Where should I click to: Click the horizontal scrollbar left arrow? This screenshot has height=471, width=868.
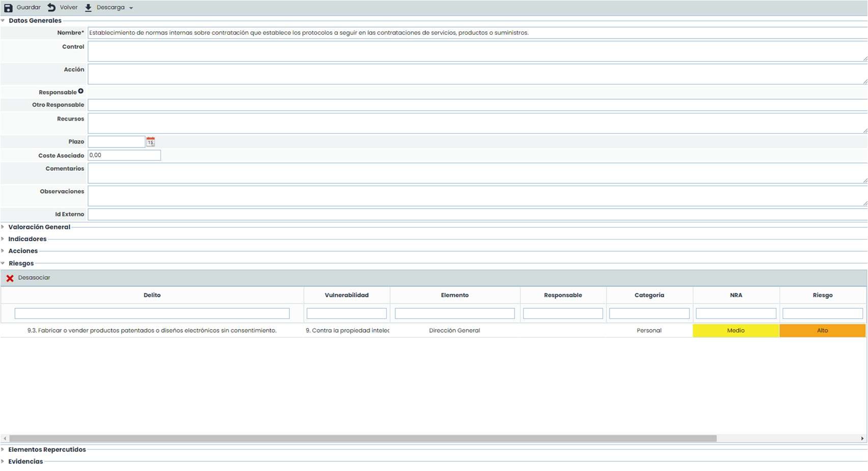(x=5, y=438)
